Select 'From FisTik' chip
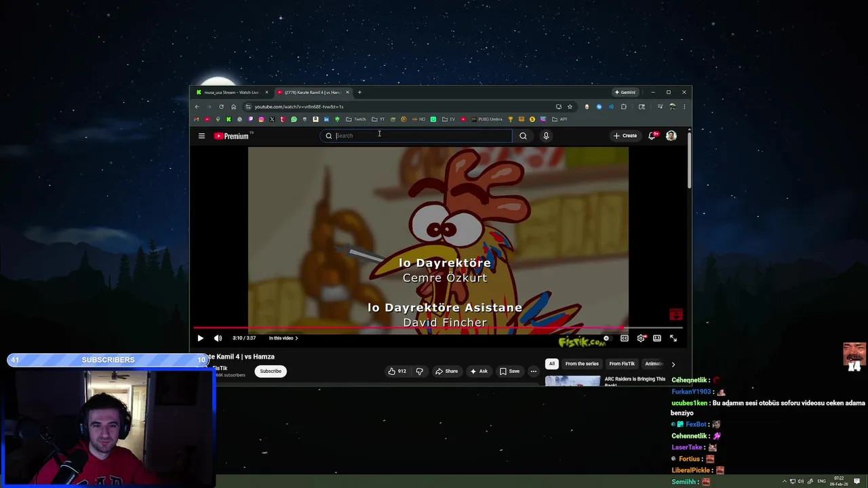The height and width of the screenshot is (488, 868). point(622,364)
